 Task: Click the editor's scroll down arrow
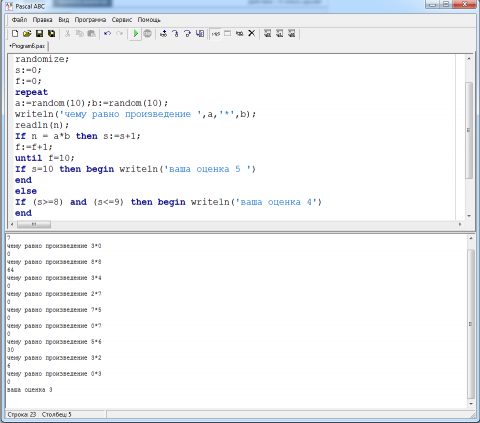pyautogui.click(x=469, y=216)
